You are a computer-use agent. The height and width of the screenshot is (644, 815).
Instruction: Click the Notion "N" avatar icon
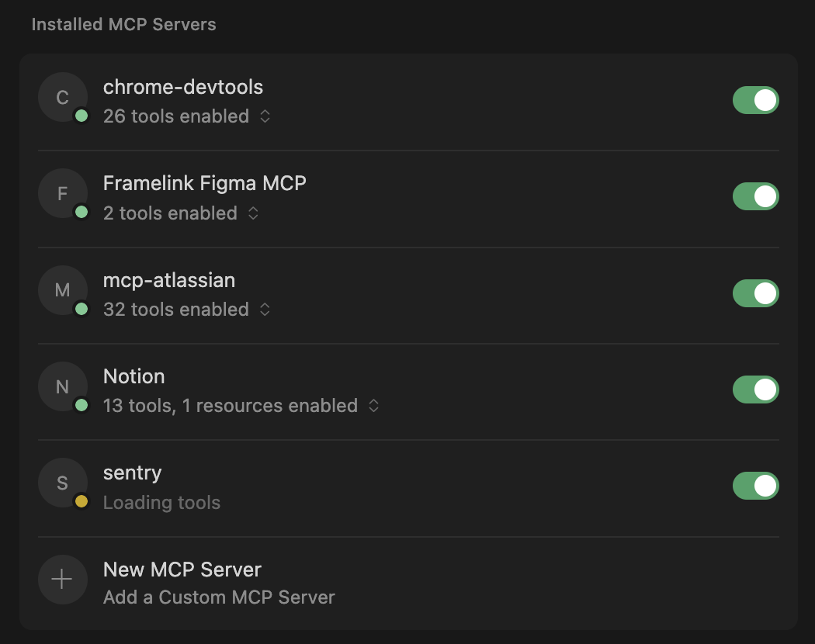tap(62, 386)
